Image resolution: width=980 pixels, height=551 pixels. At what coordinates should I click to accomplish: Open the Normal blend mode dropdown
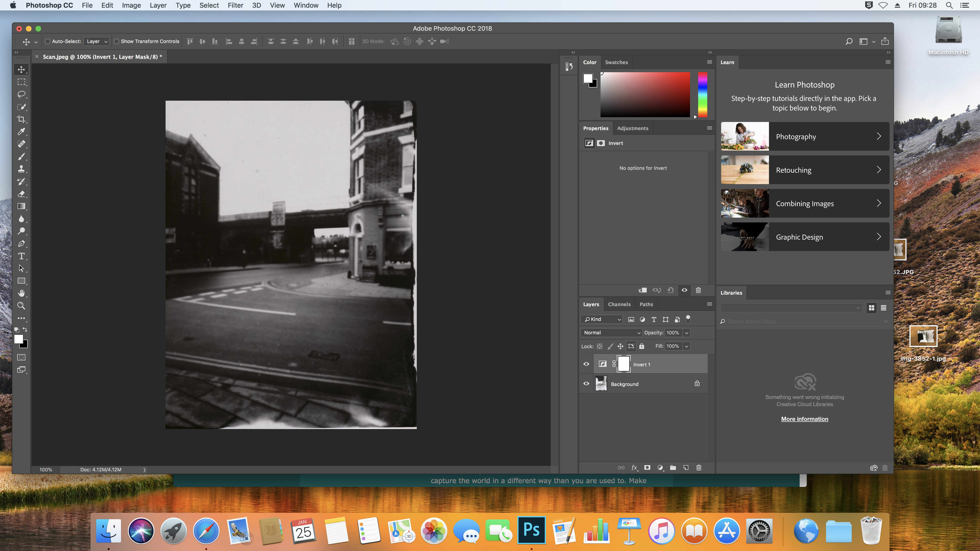tap(611, 333)
